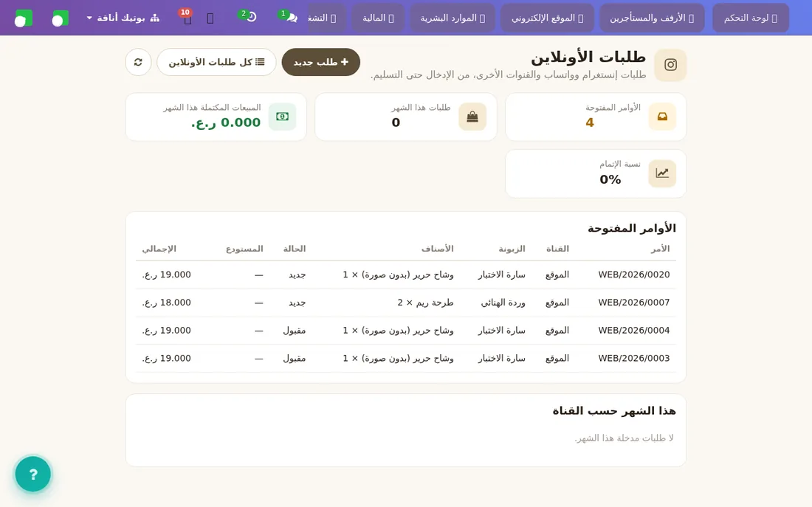812x507 pixels.
Task: Click customer سارة الاختبار in WEB/2026/0003 row
Action: [501, 359]
